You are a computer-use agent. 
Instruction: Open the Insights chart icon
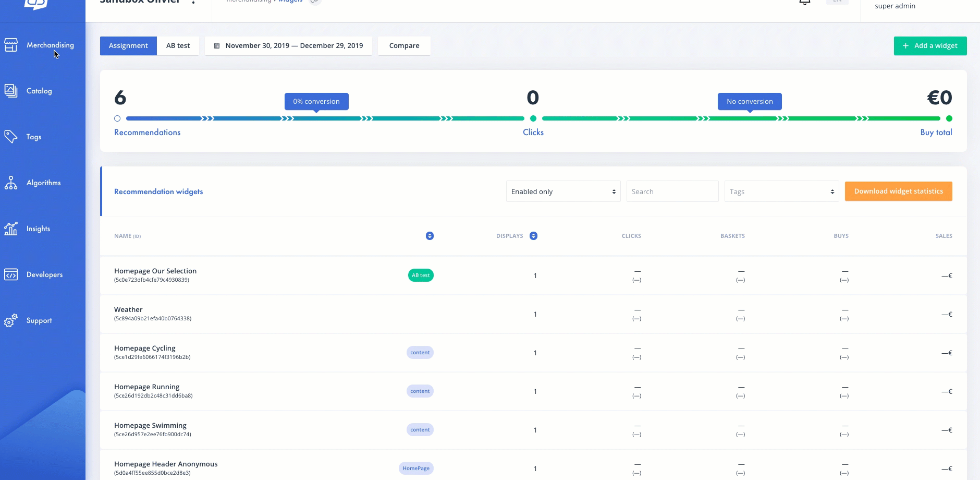point(11,229)
